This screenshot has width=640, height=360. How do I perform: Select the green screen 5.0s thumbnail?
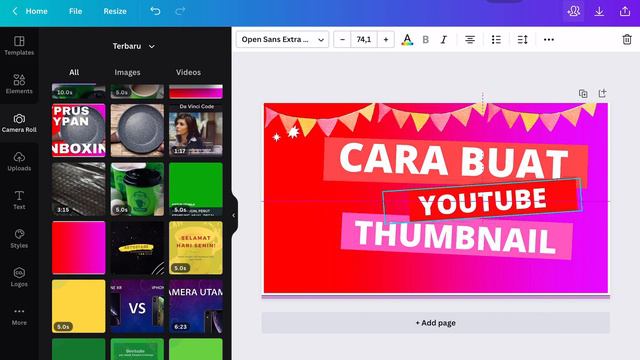click(x=196, y=189)
